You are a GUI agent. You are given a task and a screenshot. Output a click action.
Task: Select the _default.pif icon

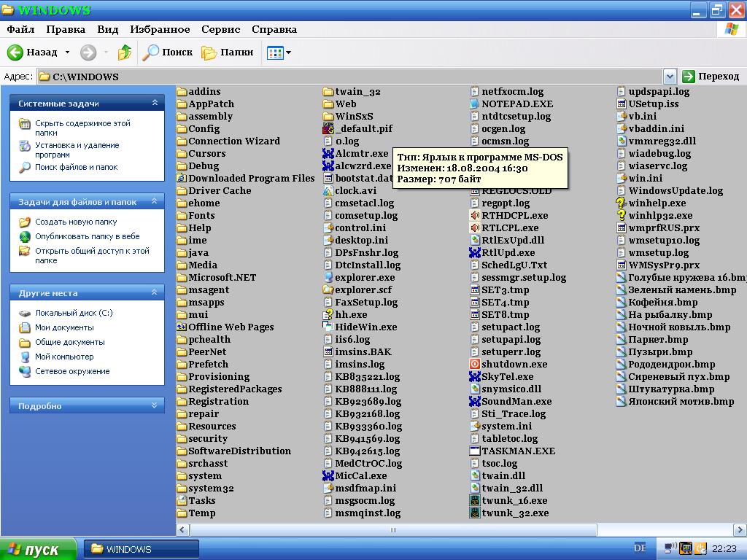(328, 128)
